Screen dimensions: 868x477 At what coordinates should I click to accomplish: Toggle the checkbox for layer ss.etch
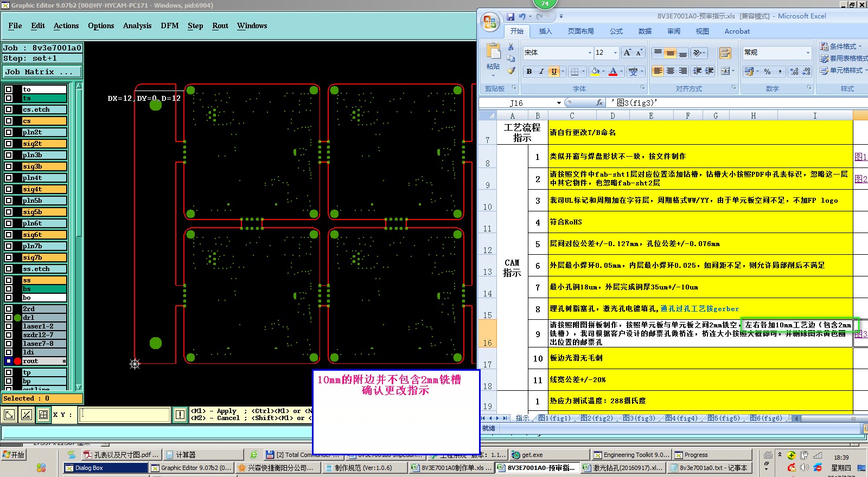pos(9,269)
